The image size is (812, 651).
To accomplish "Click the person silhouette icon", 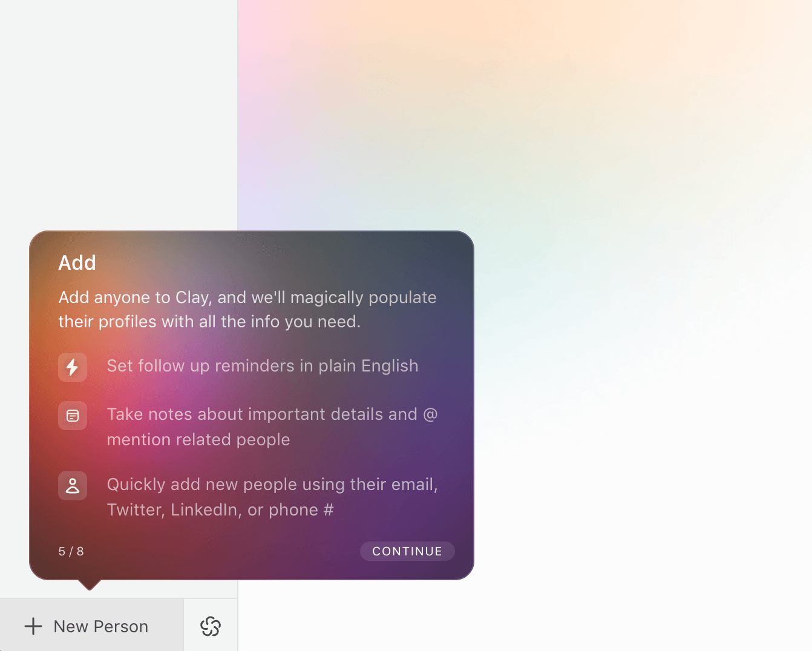I will [73, 486].
